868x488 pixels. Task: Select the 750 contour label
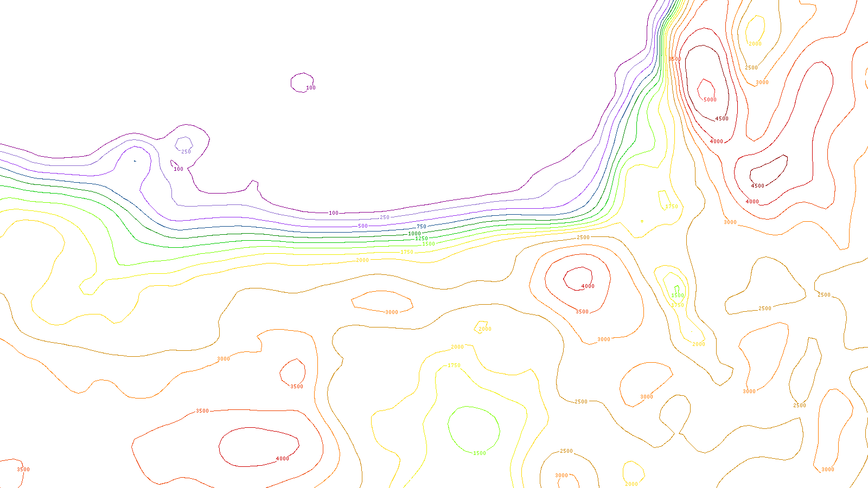coord(422,227)
